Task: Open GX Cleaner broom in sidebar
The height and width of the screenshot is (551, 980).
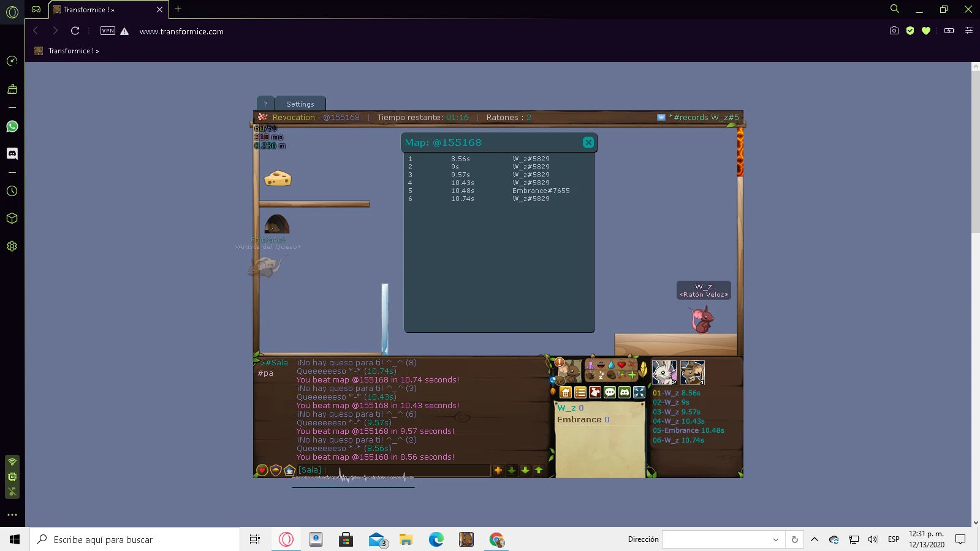Action: point(12,89)
